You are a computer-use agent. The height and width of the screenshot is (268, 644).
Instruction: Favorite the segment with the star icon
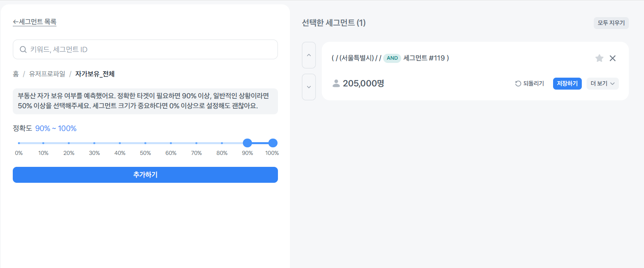599,59
